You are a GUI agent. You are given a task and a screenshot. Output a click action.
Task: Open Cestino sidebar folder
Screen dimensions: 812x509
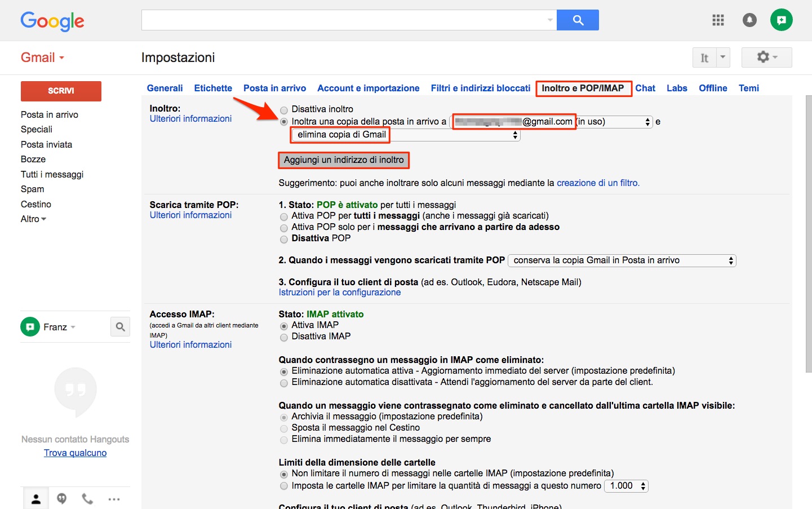pos(36,204)
